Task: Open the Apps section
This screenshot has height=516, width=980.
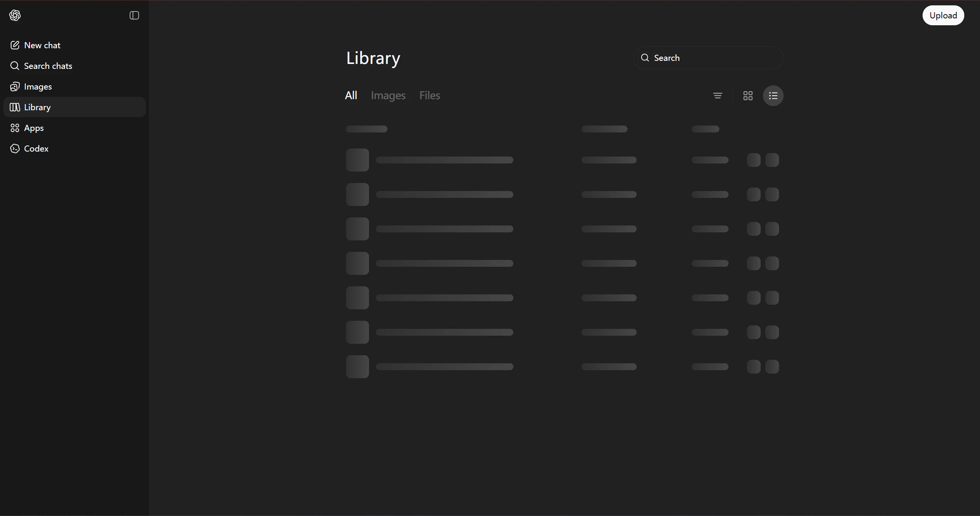Action: [34, 128]
